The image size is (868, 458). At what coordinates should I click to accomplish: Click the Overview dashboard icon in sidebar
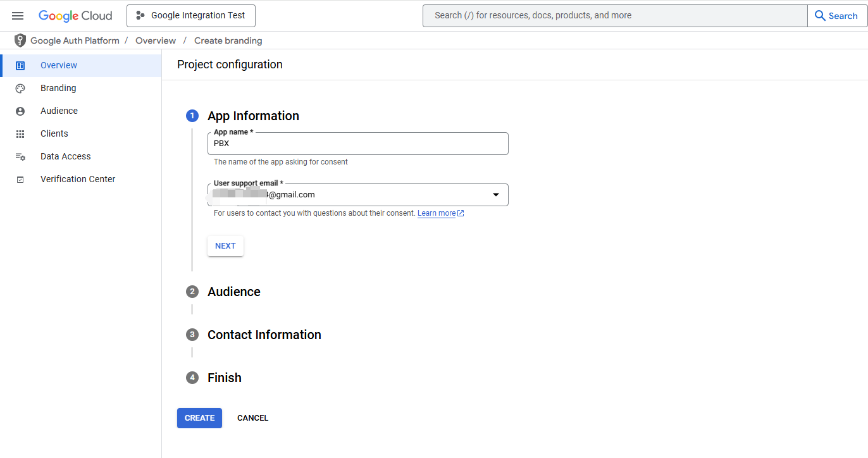click(x=20, y=66)
